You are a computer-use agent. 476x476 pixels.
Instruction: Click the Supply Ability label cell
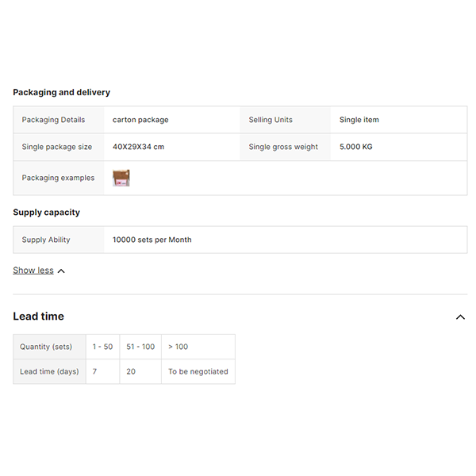[46, 240]
